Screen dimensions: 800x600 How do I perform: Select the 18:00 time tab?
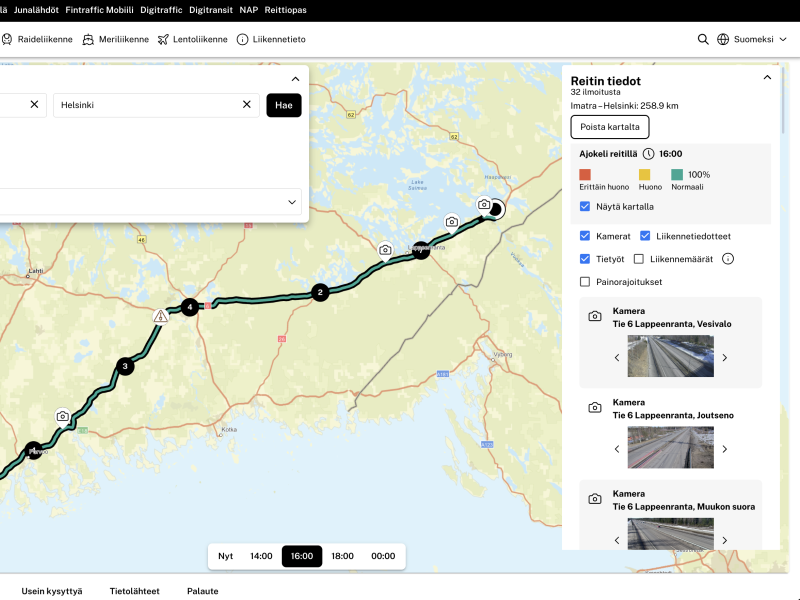(342, 556)
